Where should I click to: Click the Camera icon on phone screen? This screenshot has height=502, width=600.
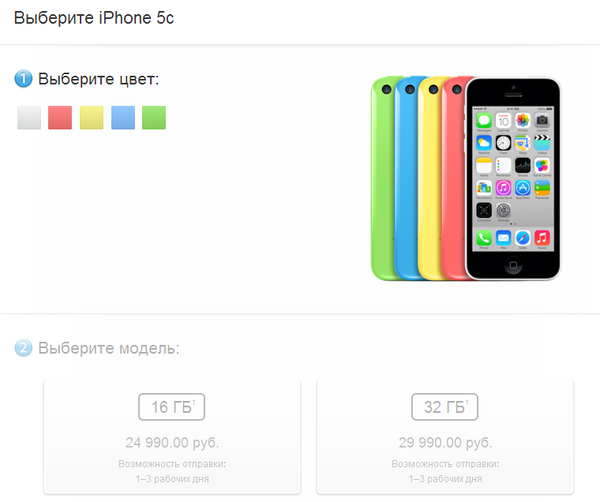(542, 121)
